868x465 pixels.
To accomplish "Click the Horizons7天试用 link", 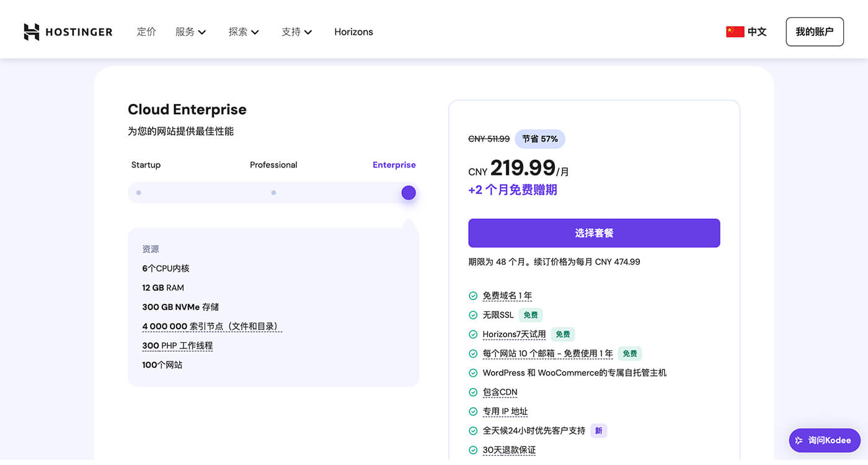I will point(514,334).
